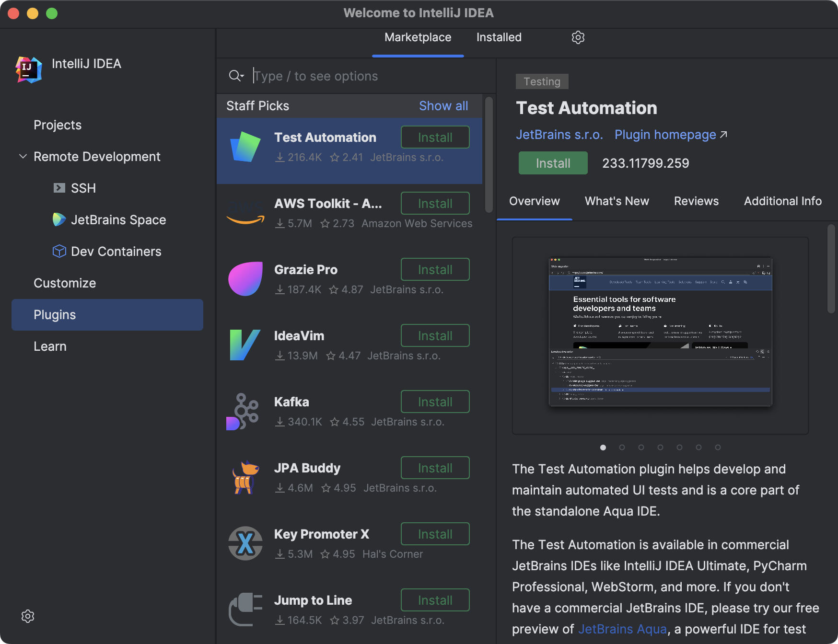The width and height of the screenshot is (838, 644).
Task: Click the green Install button in details pane
Action: [x=553, y=163]
